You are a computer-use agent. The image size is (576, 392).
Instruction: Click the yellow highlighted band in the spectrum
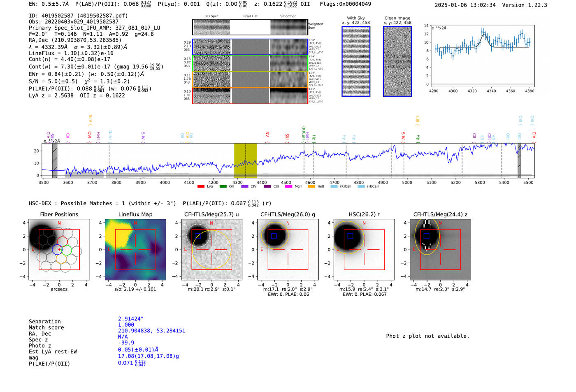click(245, 160)
